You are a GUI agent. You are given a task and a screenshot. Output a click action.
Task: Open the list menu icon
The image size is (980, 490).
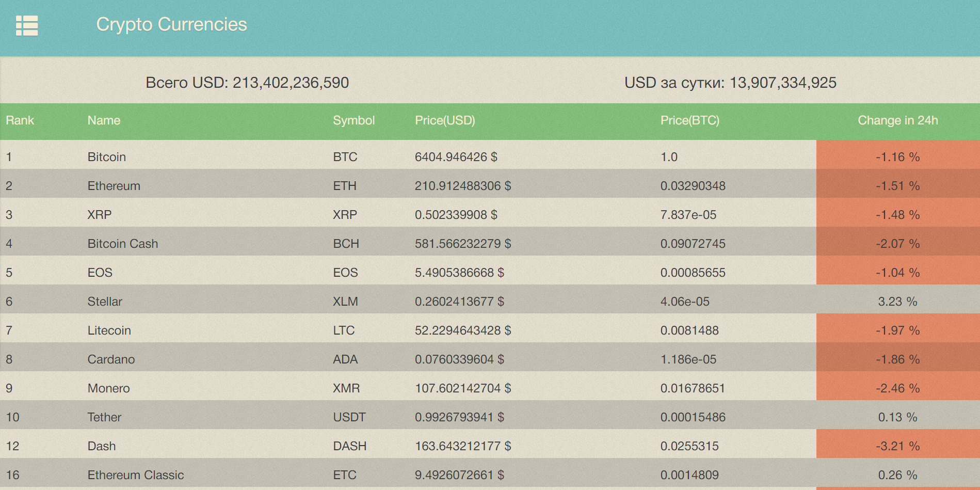[x=27, y=25]
